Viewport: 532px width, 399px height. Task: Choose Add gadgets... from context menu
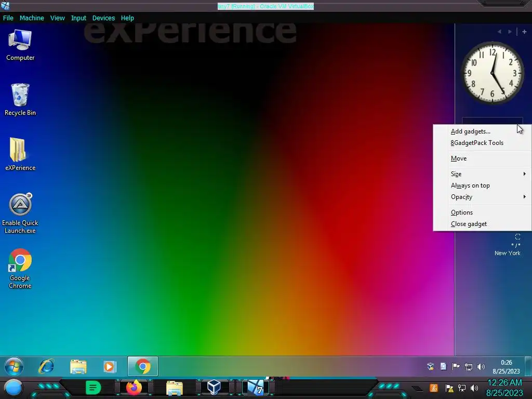482,131
